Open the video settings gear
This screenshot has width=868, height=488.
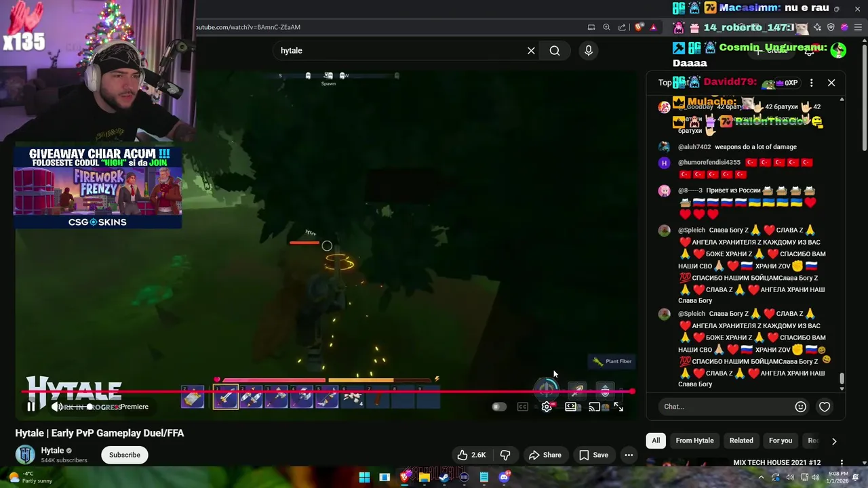click(547, 407)
